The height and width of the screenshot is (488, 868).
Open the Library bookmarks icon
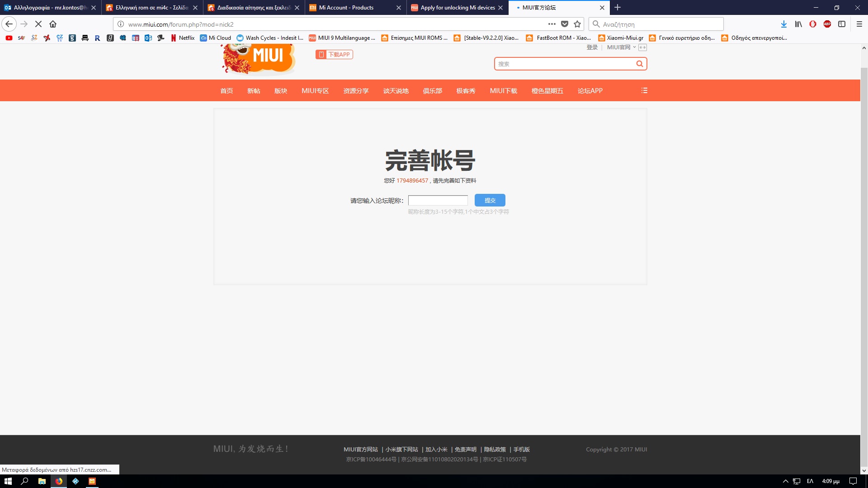(x=798, y=24)
